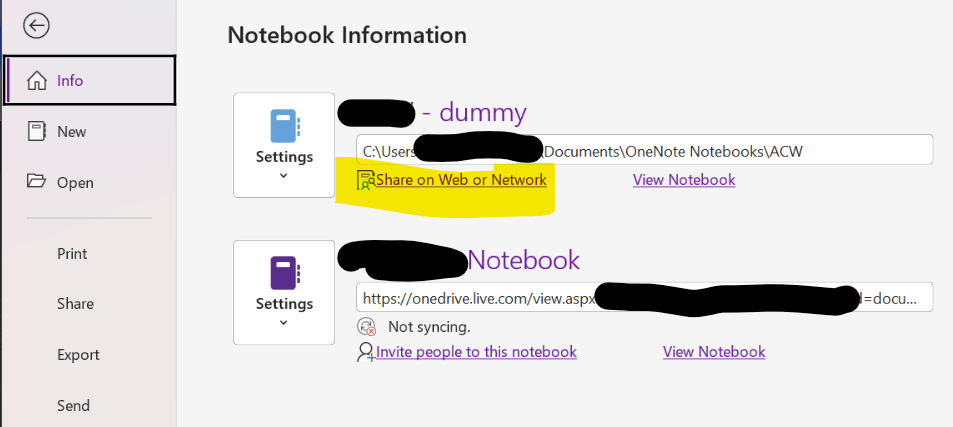
Task: Click the Info home icon
Action: point(37,81)
